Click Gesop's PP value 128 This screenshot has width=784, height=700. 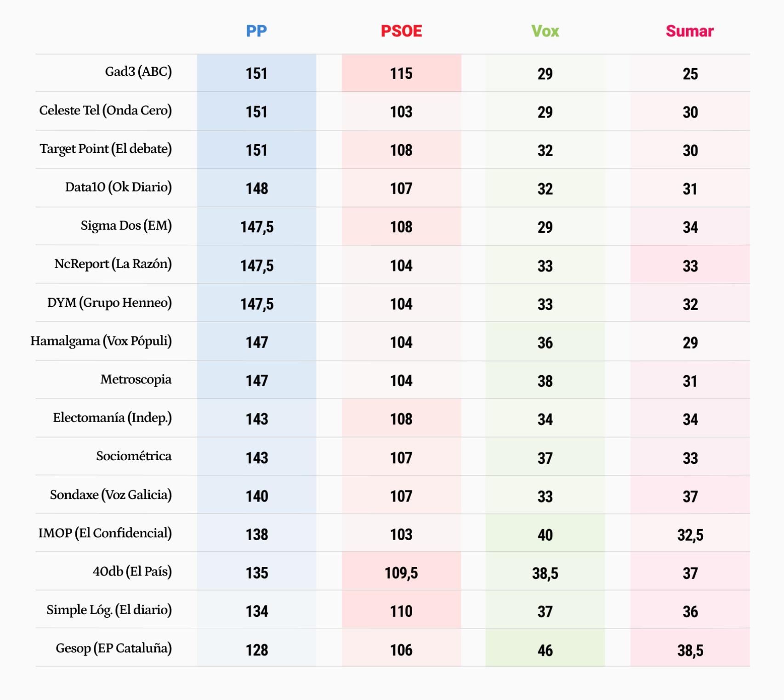pyautogui.click(x=256, y=650)
